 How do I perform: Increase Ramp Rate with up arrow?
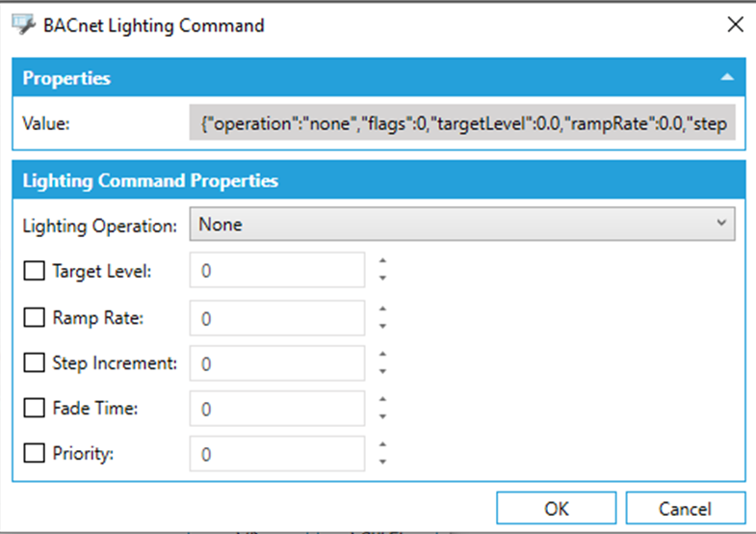pyautogui.click(x=382, y=308)
